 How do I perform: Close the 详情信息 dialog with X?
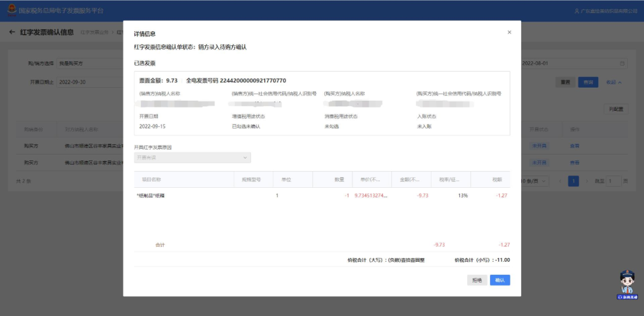pyautogui.click(x=509, y=32)
